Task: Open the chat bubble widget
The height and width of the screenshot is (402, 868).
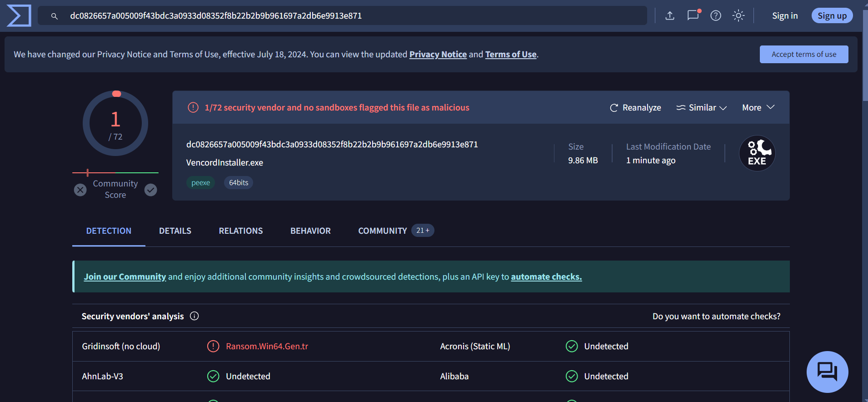Action: pos(827,372)
